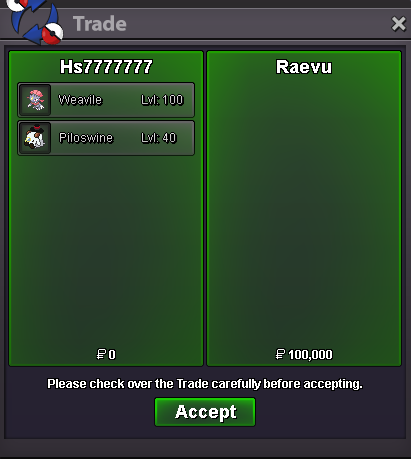The width and height of the screenshot is (411, 459).
Task: Click Hs7777777's ₽0 money amount
Action: tap(106, 354)
